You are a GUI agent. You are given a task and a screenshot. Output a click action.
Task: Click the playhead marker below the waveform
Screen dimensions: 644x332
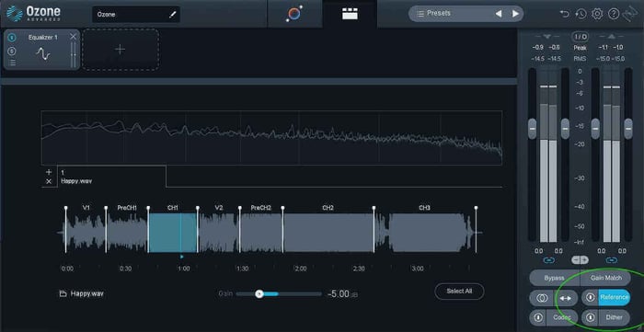click(181, 257)
